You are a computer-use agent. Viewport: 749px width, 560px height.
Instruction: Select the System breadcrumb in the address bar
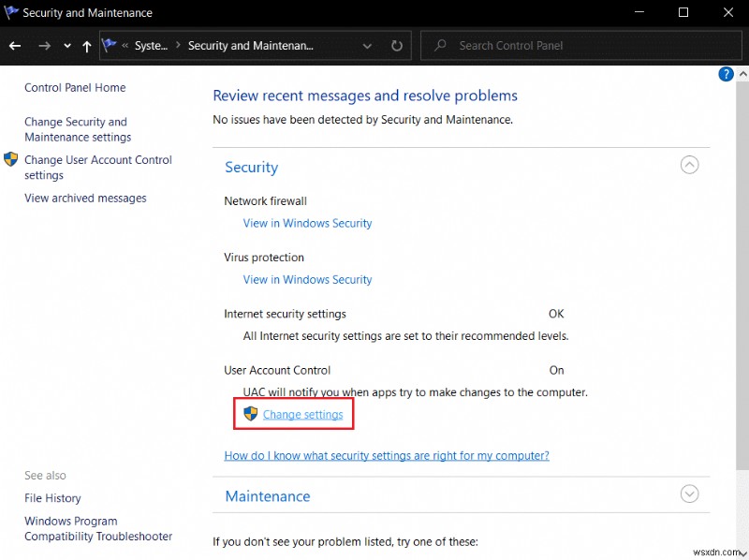click(x=151, y=45)
